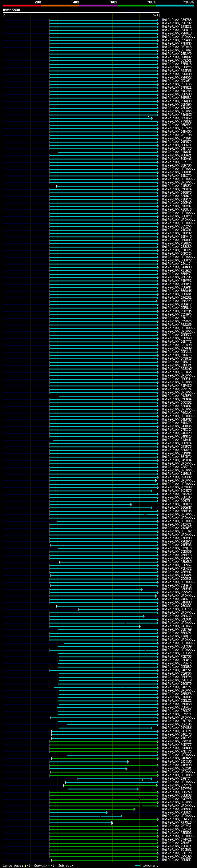Select hit label UniRef100_A9SF68
Image resolution: width=197 pixels, height=868 pixels.
pos(176,71)
